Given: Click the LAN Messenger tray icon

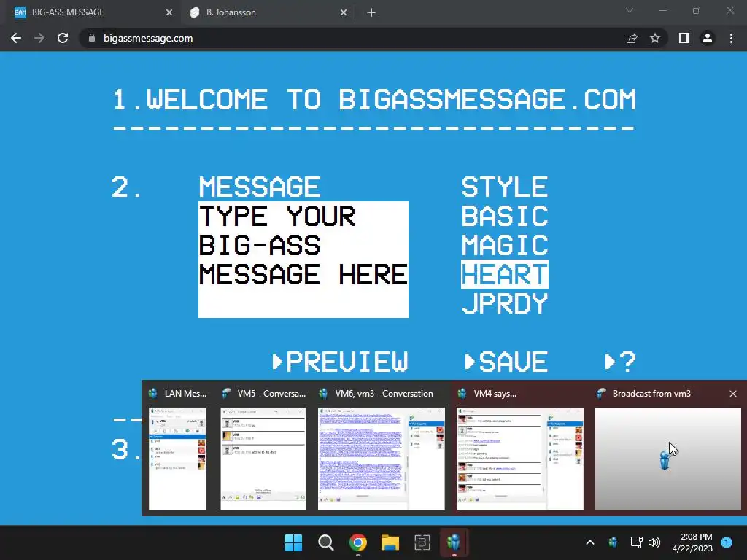Looking at the screenshot, I should point(613,542).
